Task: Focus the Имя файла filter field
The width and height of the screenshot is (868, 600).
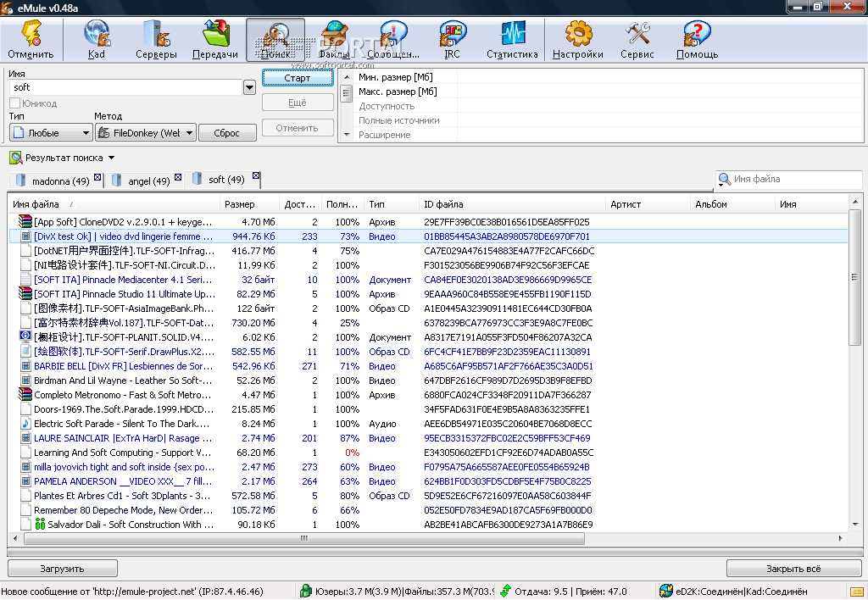Action: pos(796,180)
